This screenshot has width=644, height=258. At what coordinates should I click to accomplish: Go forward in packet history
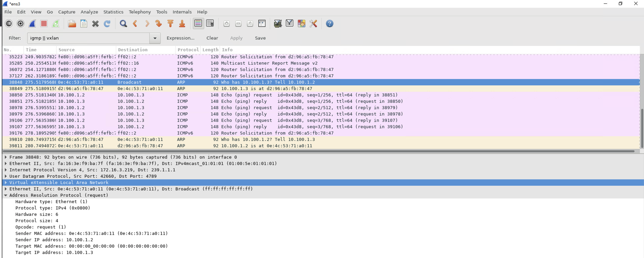(x=147, y=23)
